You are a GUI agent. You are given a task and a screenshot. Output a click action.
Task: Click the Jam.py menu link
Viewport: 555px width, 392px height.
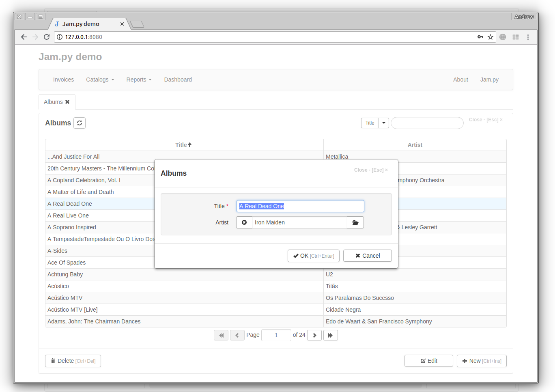click(489, 80)
